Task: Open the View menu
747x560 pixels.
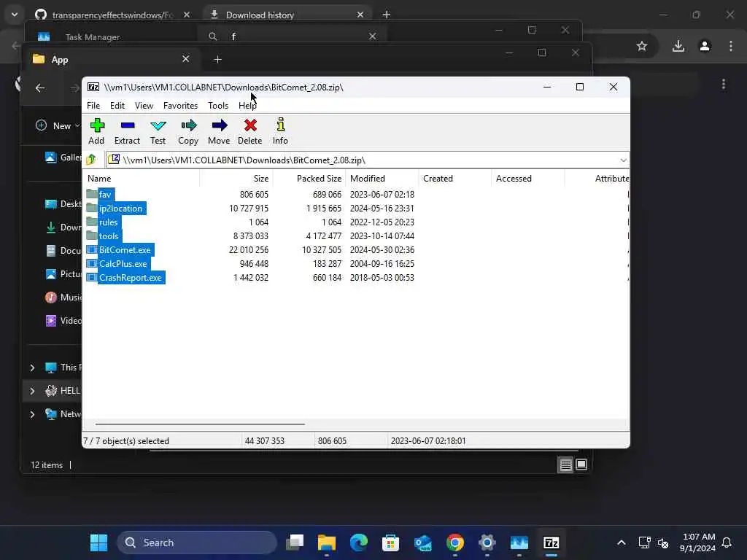Action: click(x=144, y=105)
